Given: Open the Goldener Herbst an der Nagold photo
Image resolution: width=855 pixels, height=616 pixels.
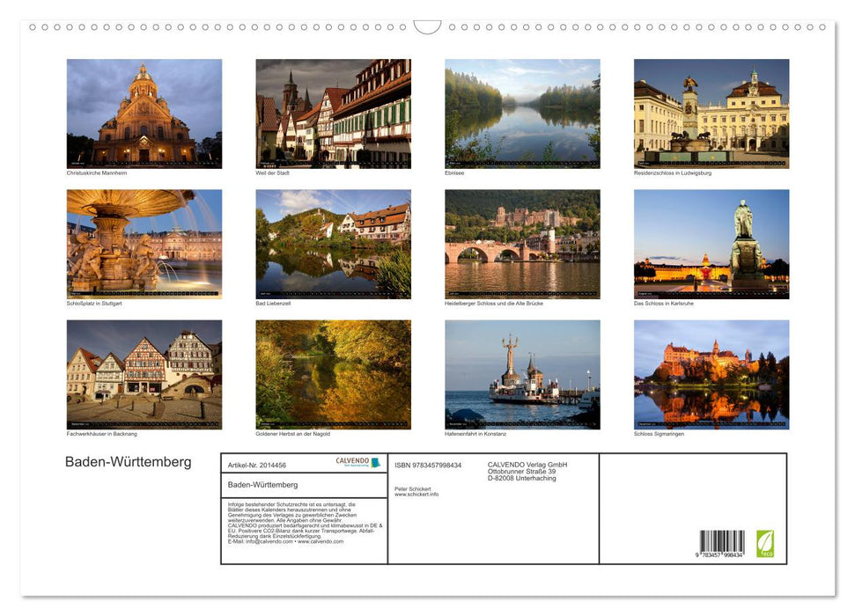Looking at the screenshot, I should pyautogui.click(x=333, y=373).
